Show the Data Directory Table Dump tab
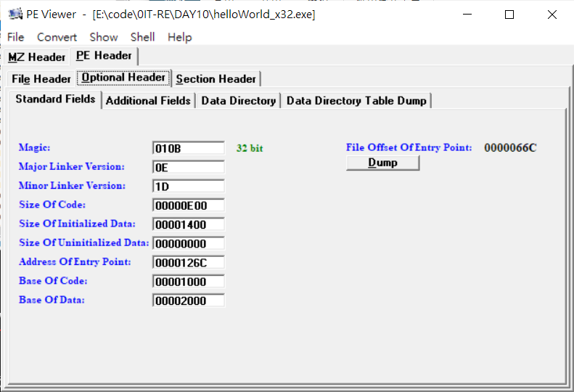The image size is (574, 392). [356, 101]
